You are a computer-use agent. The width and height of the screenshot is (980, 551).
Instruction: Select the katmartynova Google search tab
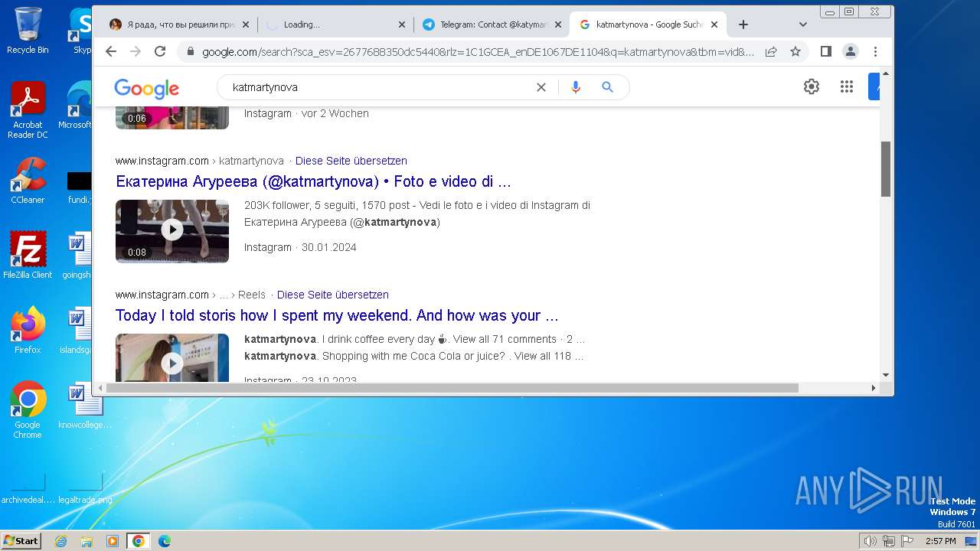(648, 24)
